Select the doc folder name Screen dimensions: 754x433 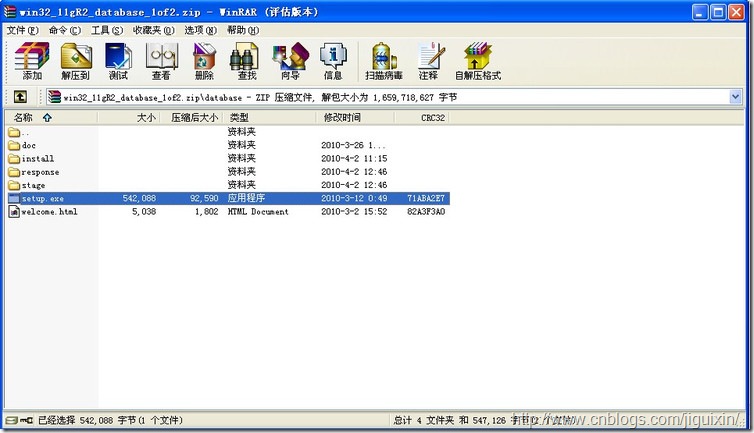tap(28, 145)
